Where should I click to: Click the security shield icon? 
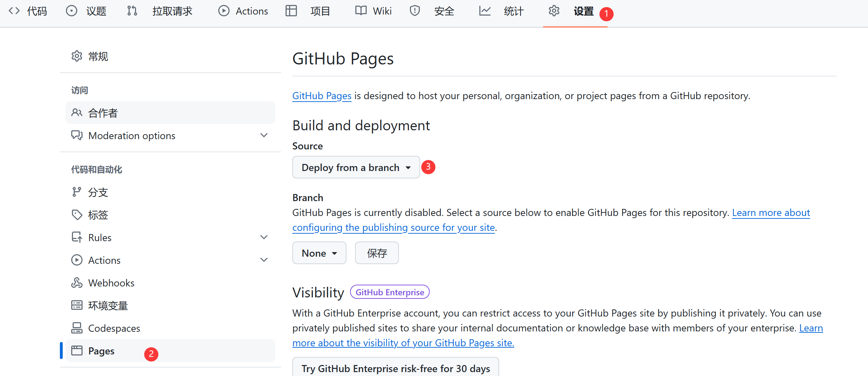(x=415, y=11)
